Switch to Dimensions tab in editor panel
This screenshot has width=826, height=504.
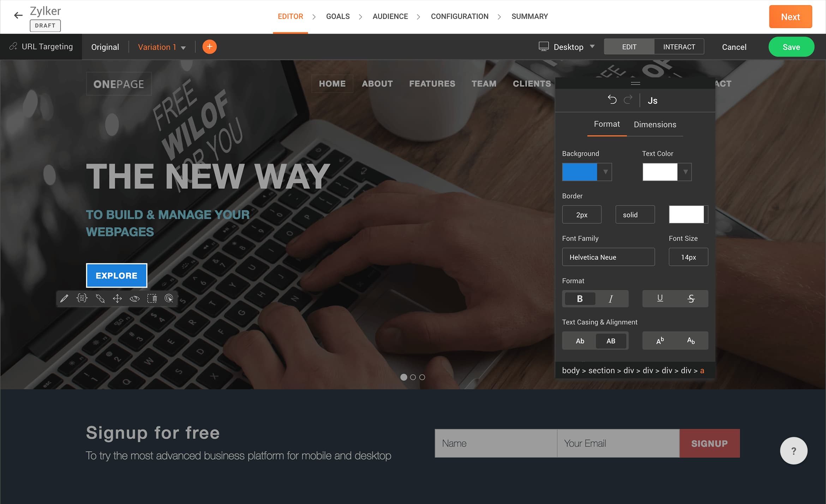pos(656,125)
